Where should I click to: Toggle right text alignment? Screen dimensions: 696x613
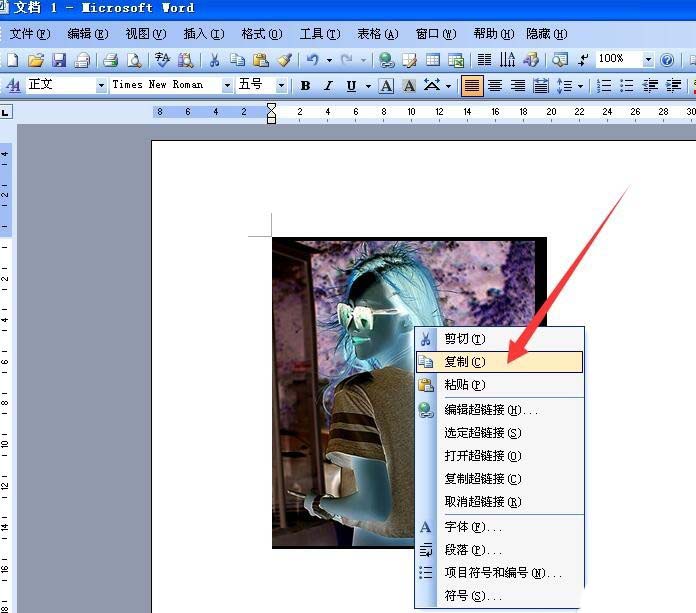pyautogui.click(x=518, y=85)
